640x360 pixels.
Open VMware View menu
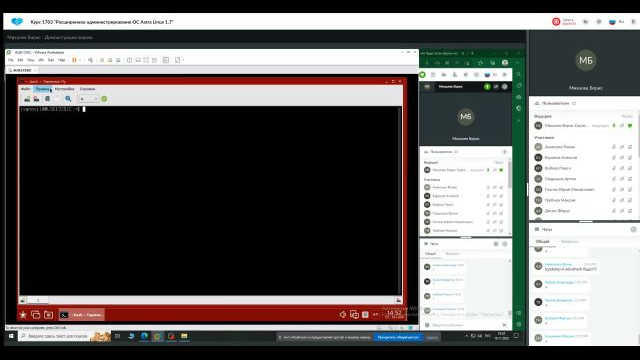coord(31,60)
